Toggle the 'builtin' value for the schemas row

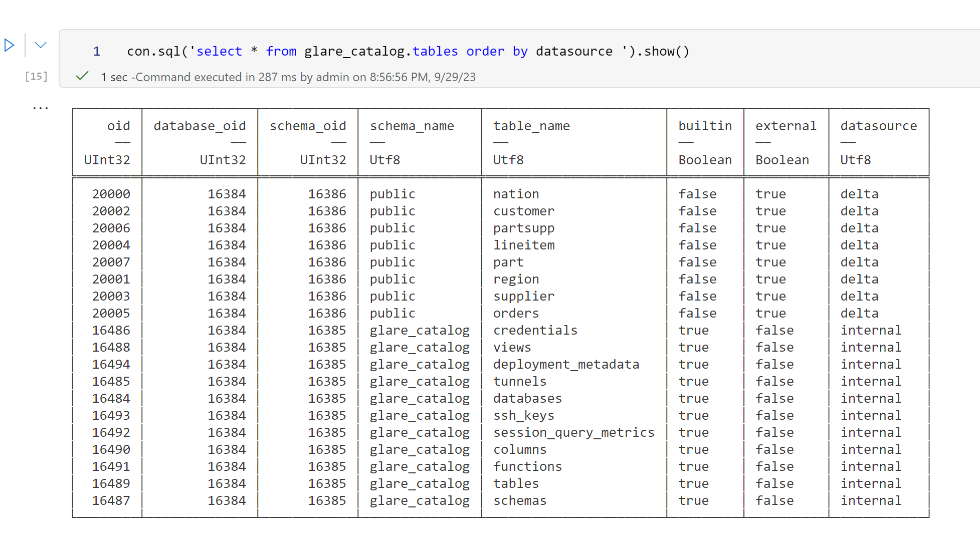coord(693,500)
